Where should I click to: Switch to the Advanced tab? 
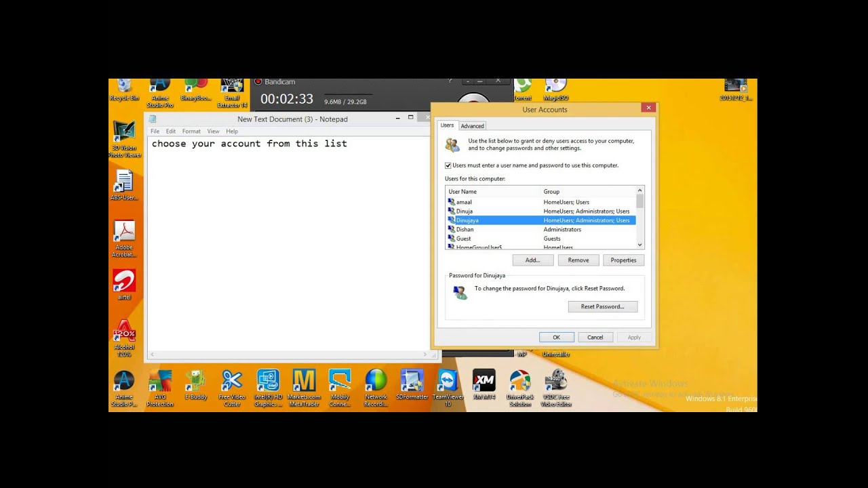pos(473,126)
